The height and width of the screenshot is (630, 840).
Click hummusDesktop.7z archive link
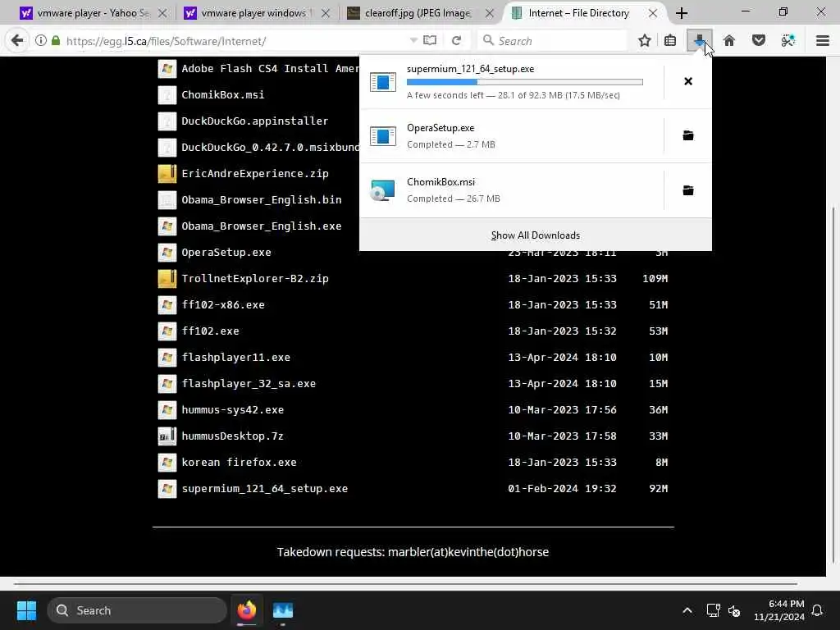coord(232,436)
